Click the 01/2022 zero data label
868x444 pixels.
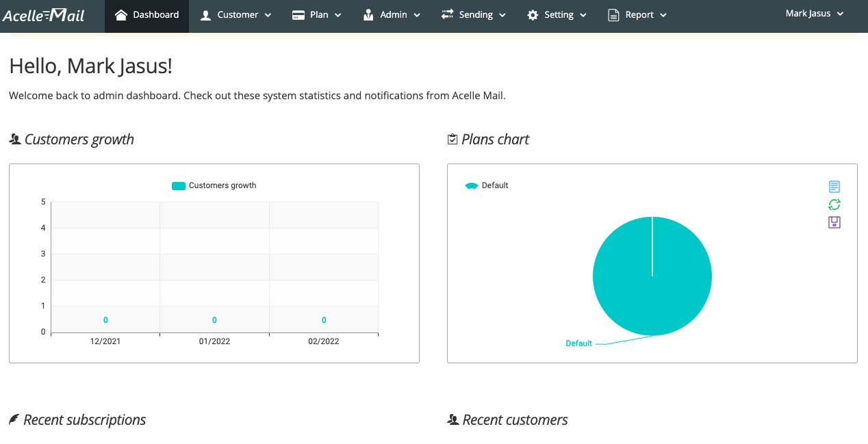click(x=214, y=320)
